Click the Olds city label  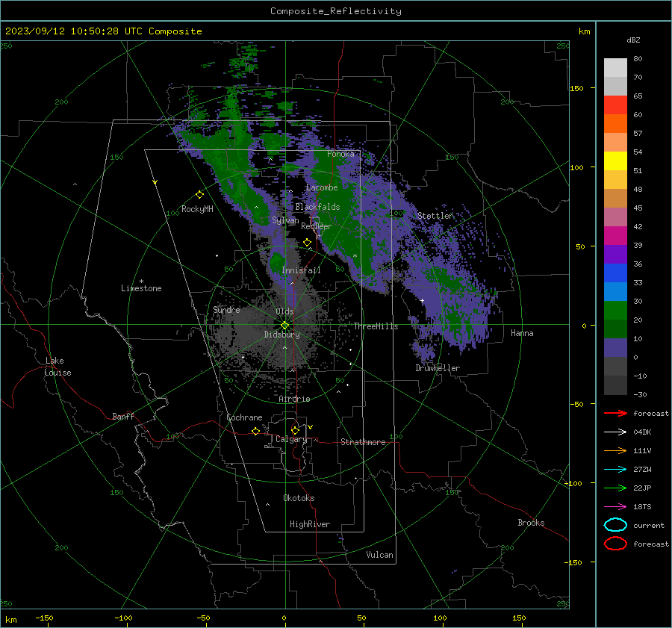pos(284,311)
